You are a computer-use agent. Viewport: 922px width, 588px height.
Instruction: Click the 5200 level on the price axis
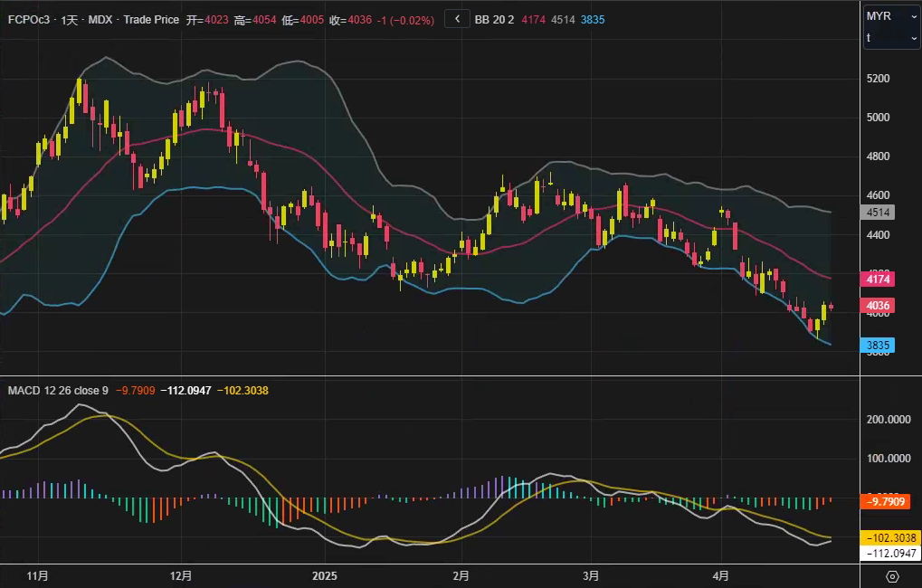click(879, 79)
